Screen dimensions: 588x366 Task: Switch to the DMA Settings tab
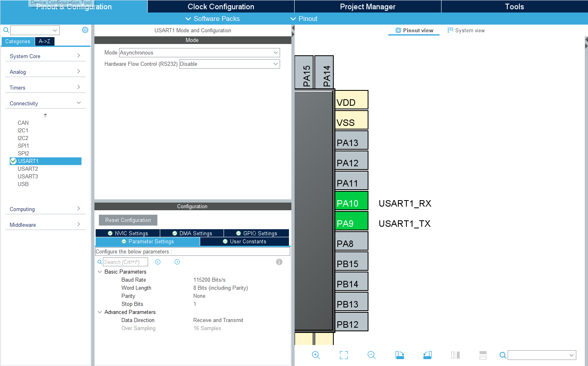[x=192, y=233]
